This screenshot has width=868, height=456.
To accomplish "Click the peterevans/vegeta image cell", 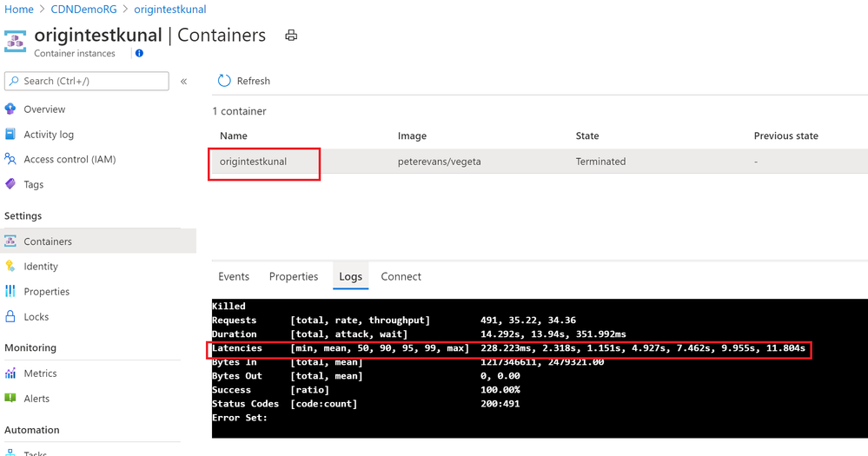I will 439,162.
